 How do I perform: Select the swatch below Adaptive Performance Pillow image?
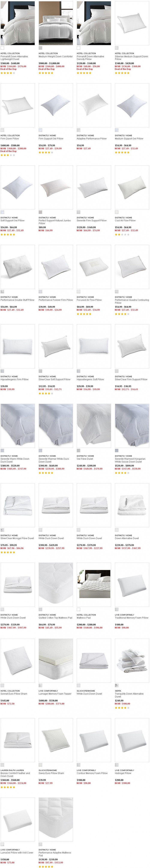(x=78, y=130)
